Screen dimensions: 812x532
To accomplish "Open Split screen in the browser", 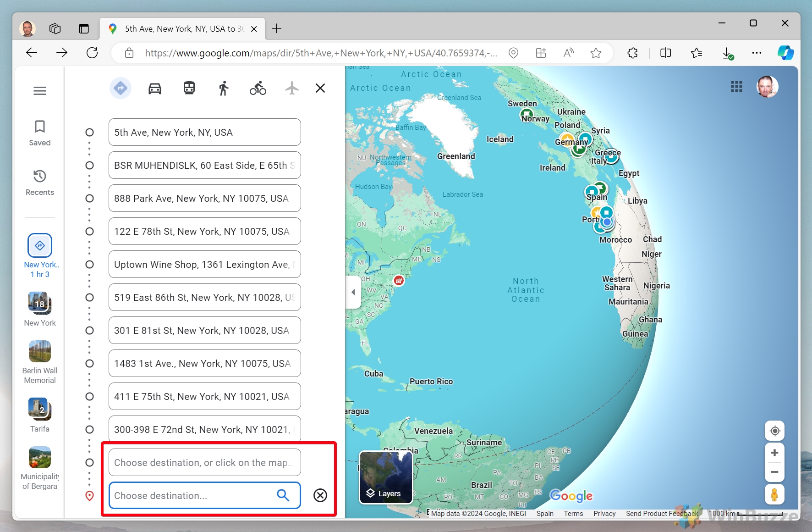I will [666, 53].
